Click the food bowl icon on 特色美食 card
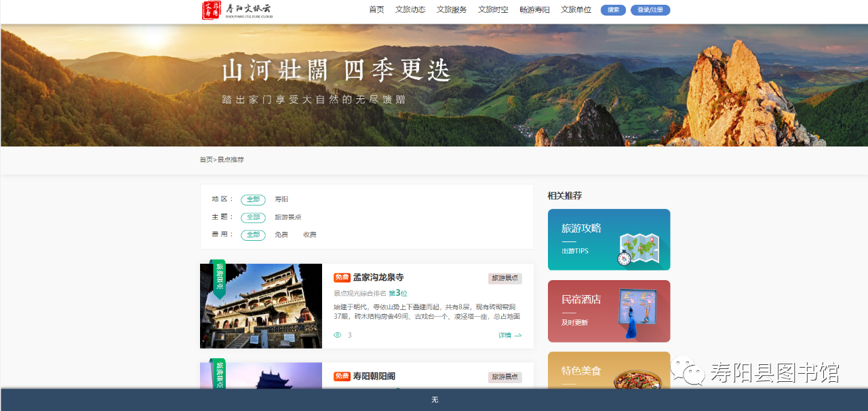This screenshot has width=868, height=411. click(x=637, y=380)
